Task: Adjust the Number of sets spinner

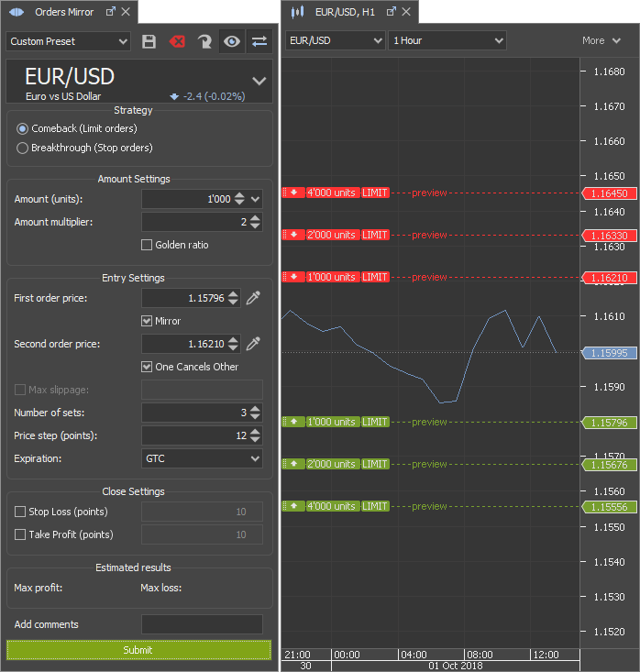Action: coord(255,413)
